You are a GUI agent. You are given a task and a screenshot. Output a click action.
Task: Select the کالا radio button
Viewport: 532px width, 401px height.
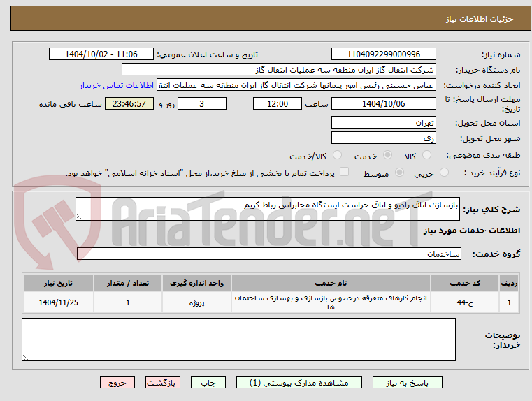[426, 155]
